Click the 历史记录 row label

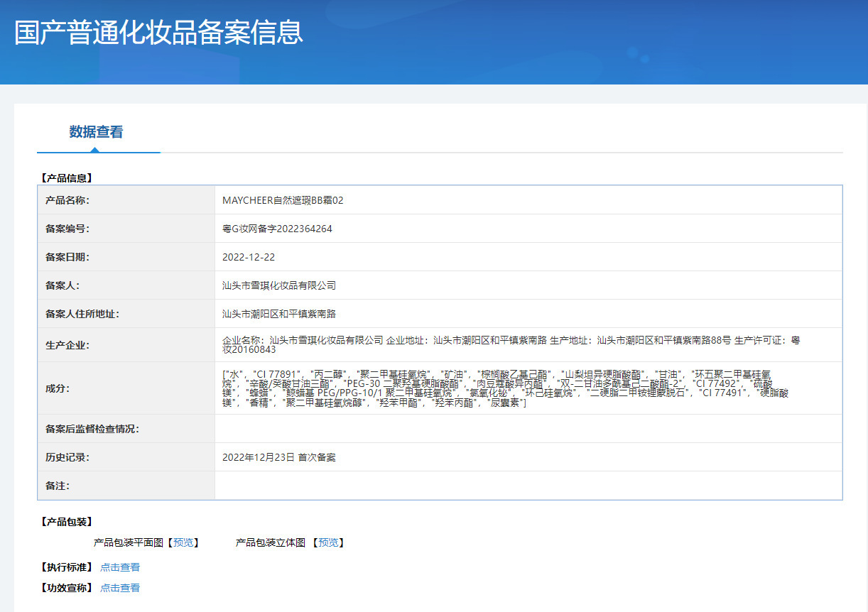pyautogui.click(x=67, y=457)
